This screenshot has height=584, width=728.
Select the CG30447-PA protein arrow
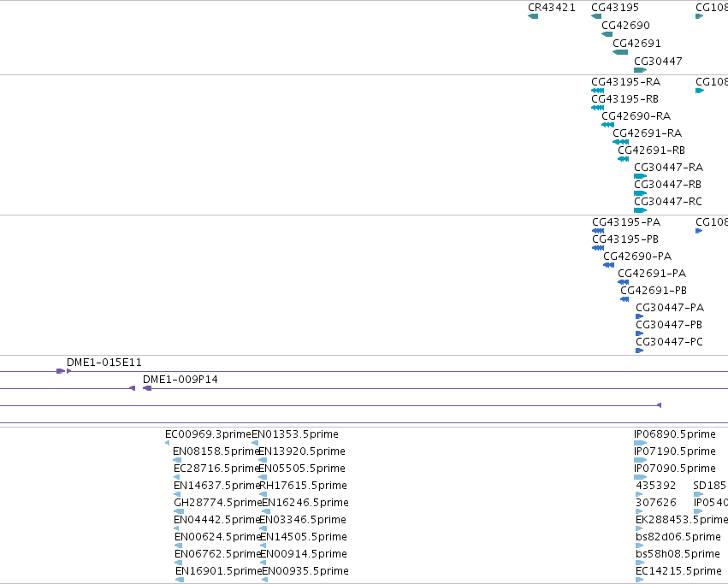tap(639, 316)
